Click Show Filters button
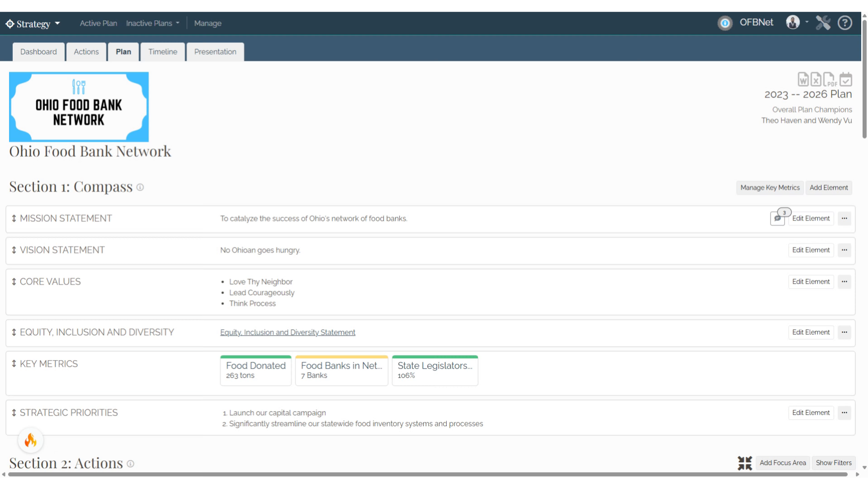This screenshot has width=868, height=488. [x=834, y=463]
